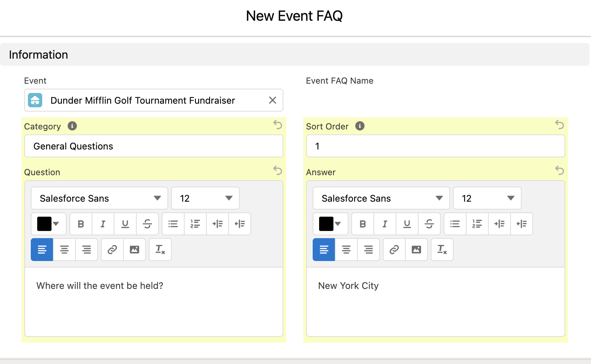Open Question font size dropdown
The height and width of the screenshot is (364, 591).
pos(205,198)
